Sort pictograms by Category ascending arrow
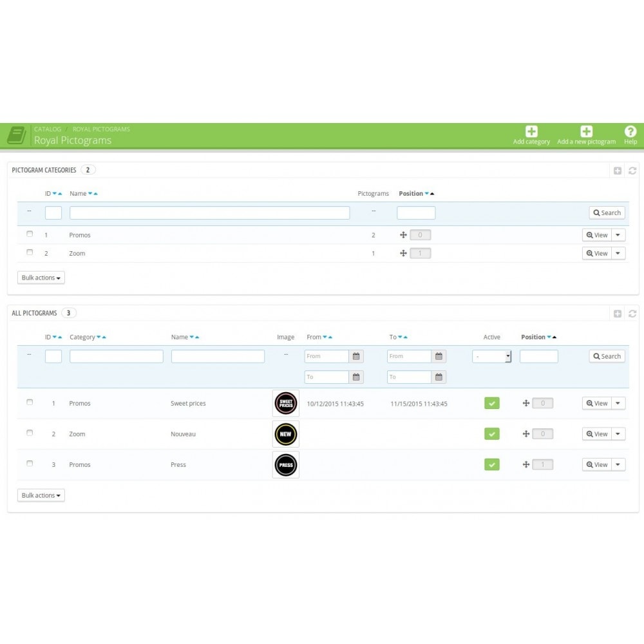This screenshot has width=644, height=644. (x=104, y=337)
